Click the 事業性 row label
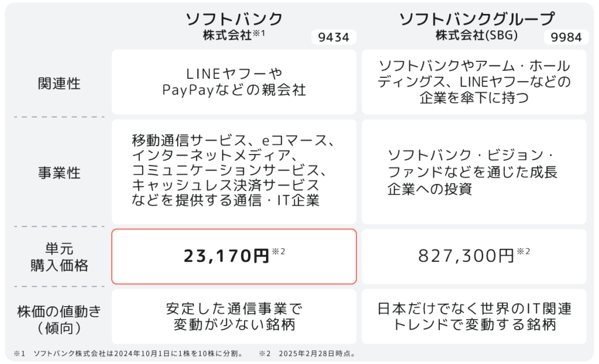This screenshot has height=364, width=599. click(x=59, y=172)
